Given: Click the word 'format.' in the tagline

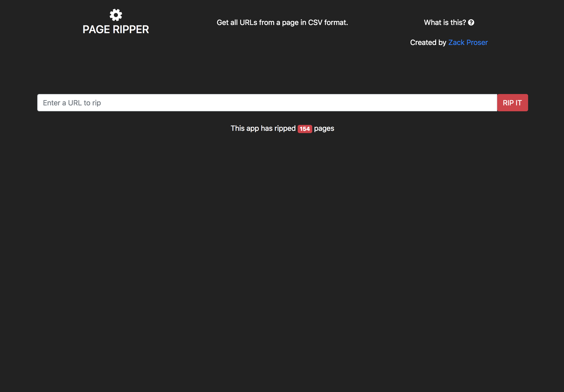Looking at the screenshot, I should click(x=336, y=22).
